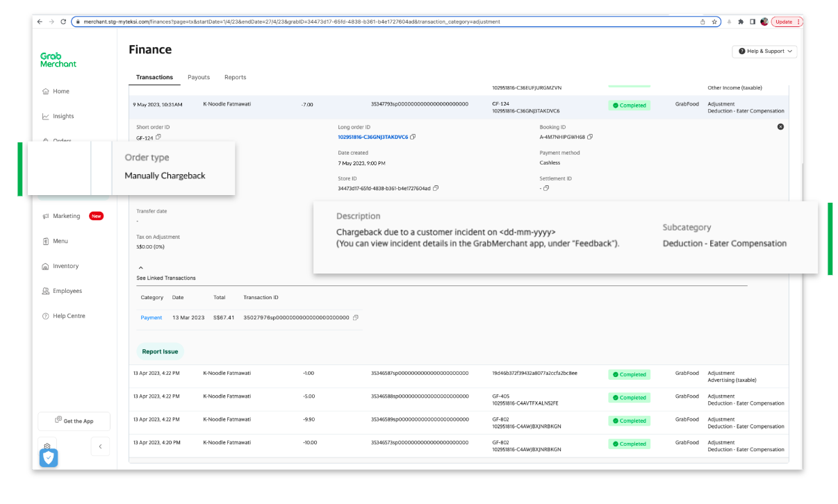Copy the settlement ID
Image resolution: width=838 pixels, height=504 pixels.
click(546, 188)
